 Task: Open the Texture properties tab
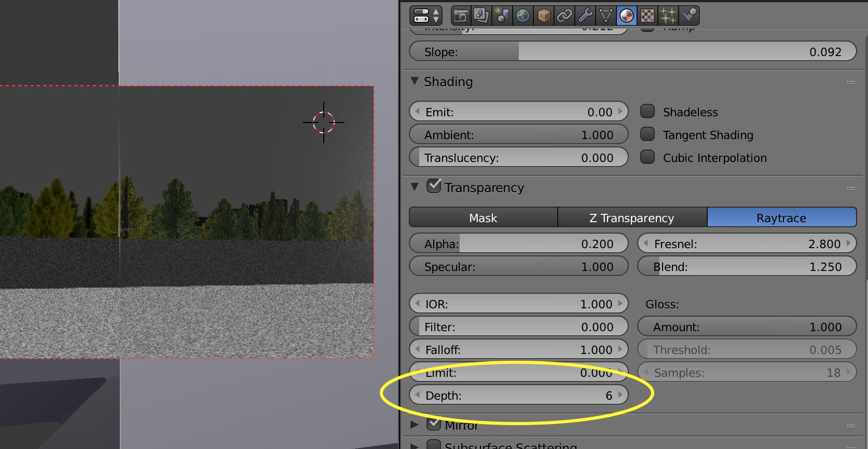click(647, 16)
